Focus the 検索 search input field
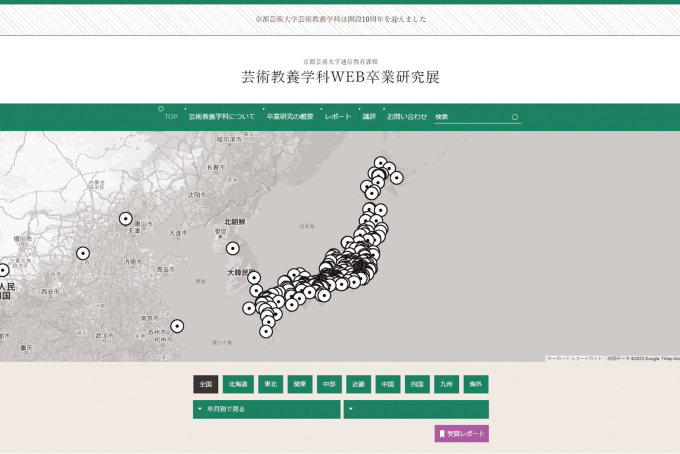 [x=470, y=117]
